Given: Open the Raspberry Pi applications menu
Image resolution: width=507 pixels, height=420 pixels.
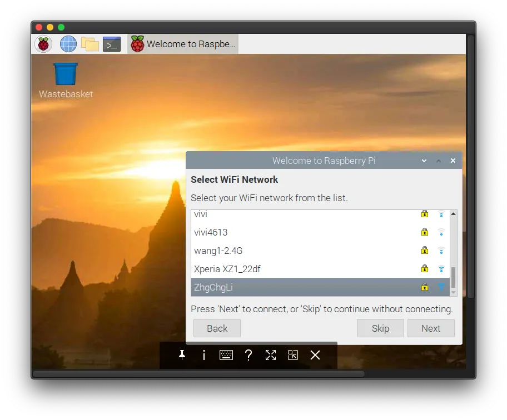Looking at the screenshot, I should 43,44.
